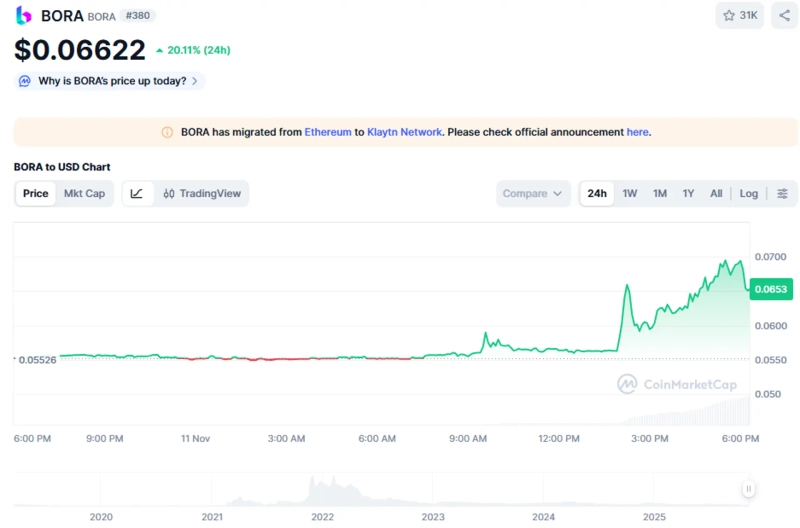Add BORA to watchlist via star button
The width and height of the screenshot is (800, 528).
pyautogui.click(x=740, y=15)
